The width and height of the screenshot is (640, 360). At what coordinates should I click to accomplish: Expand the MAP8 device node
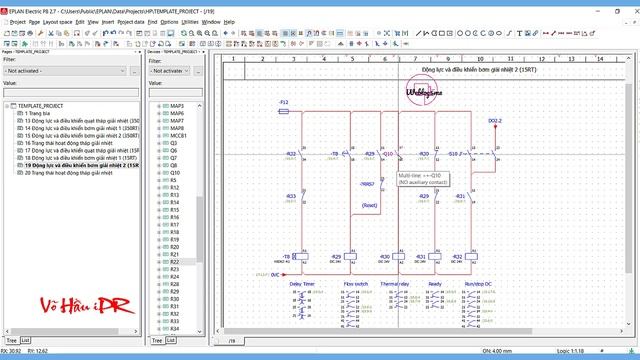(159, 129)
